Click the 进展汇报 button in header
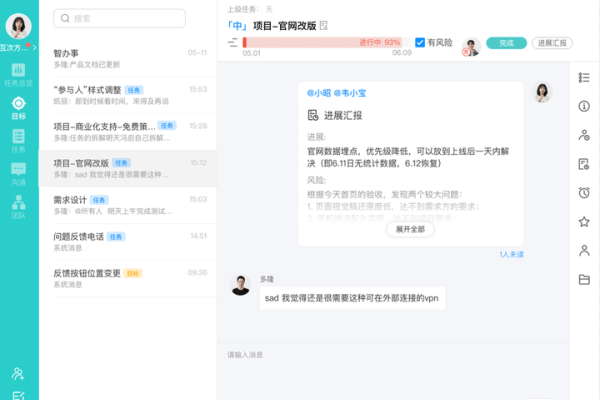Viewport: 600px width, 400px height. (x=552, y=43)
